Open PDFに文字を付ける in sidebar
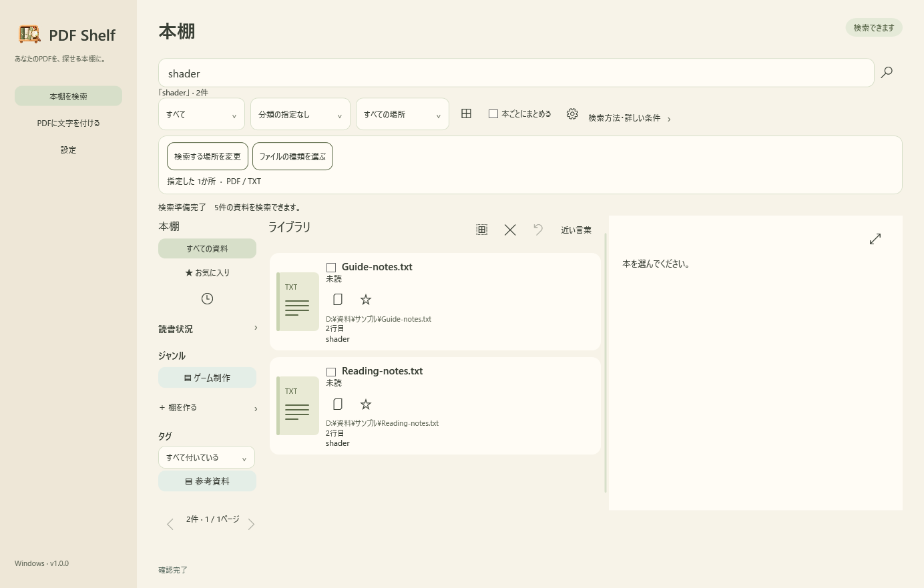The width and height of the screenshot is (924, 588). coord(68,123)
